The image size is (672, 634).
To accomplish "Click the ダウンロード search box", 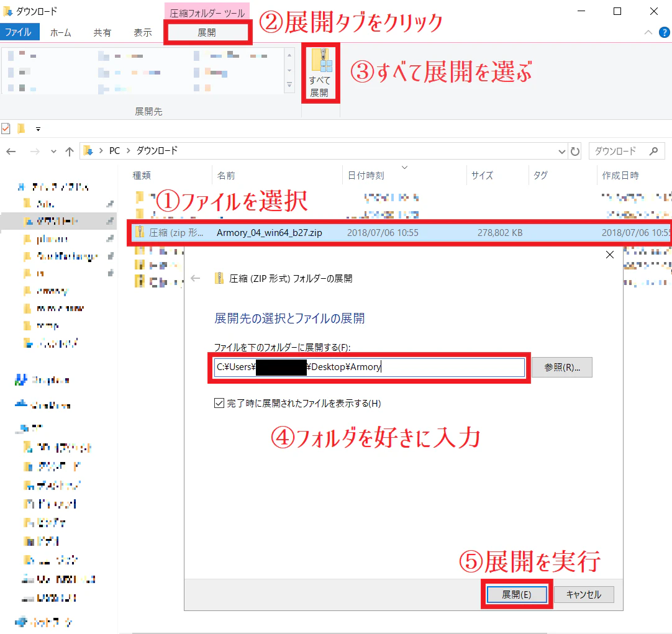I will (x=627, y=152).
